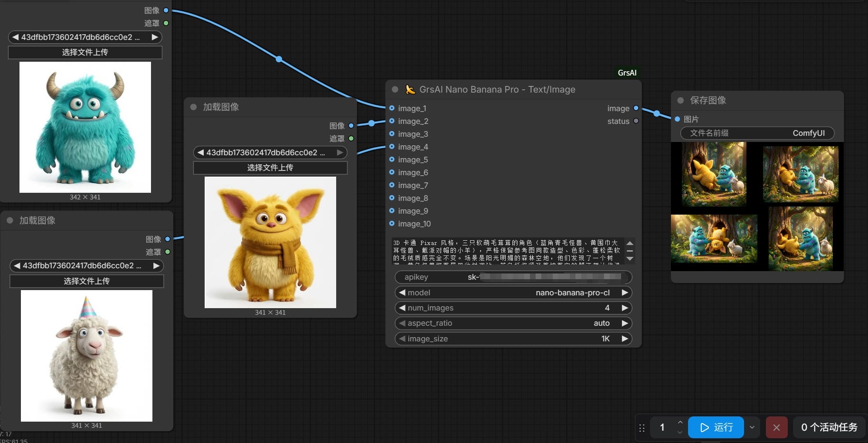This screenshot has width=868, height=443.
Task: Click 遮罩 output socket of sheep image node
Action: click(167, 252)
